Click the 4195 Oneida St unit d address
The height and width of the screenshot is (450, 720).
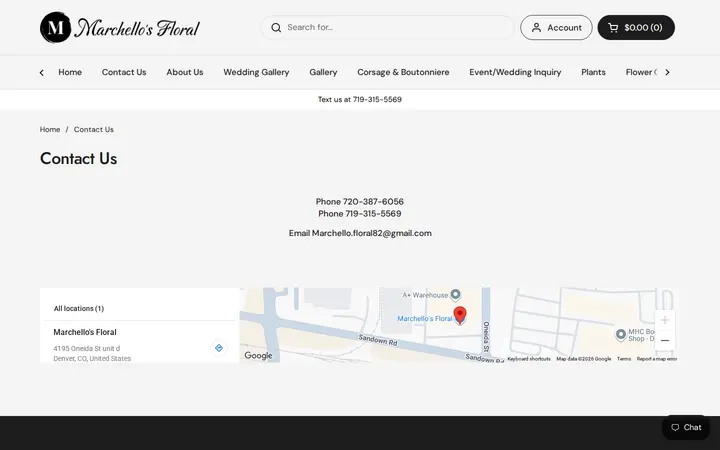[x=86, y=349]
